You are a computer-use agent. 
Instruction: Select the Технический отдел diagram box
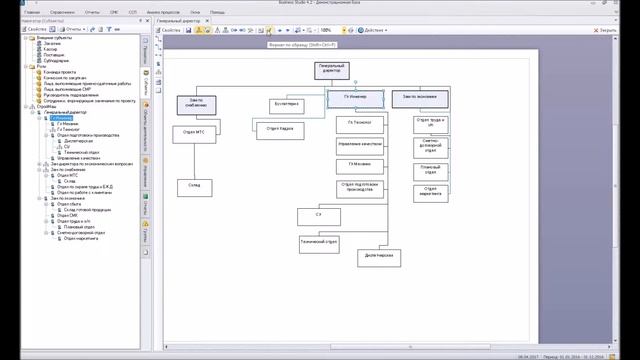(x=319, y=244)
